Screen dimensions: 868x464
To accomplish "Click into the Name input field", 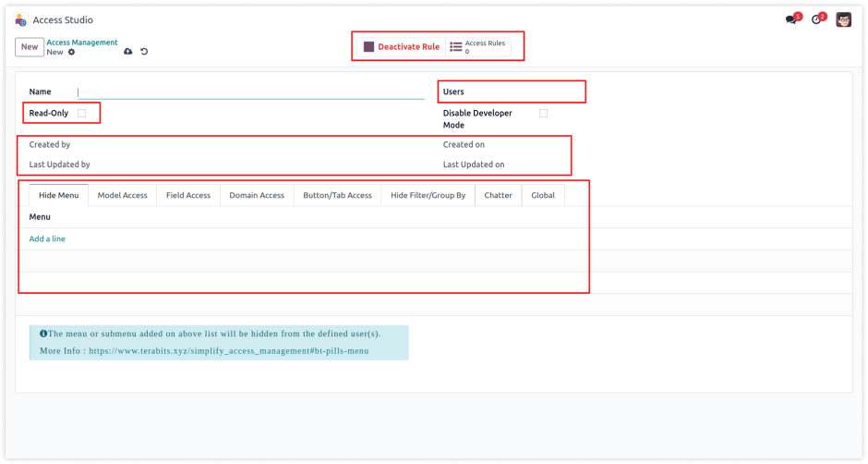I will (x=249, y=92).
